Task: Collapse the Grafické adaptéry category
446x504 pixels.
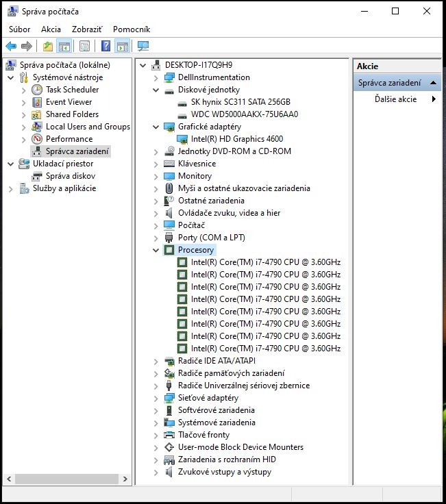Action: (x=156, y=127)
